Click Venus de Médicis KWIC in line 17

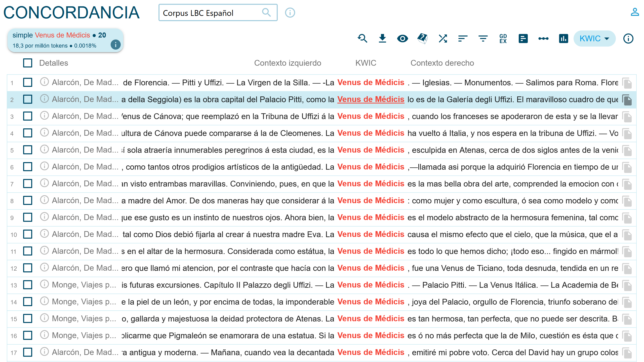pyautogui.click(x=371, y=352)
